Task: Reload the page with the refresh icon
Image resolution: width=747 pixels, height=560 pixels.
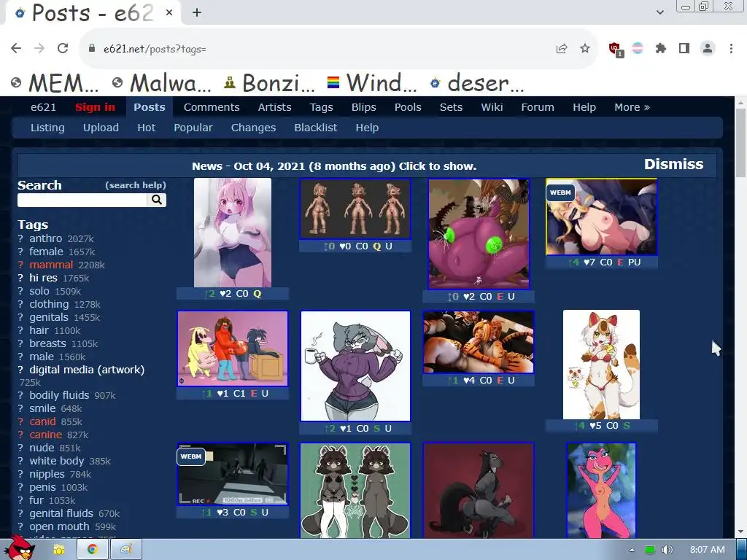Action: [63, 48]
